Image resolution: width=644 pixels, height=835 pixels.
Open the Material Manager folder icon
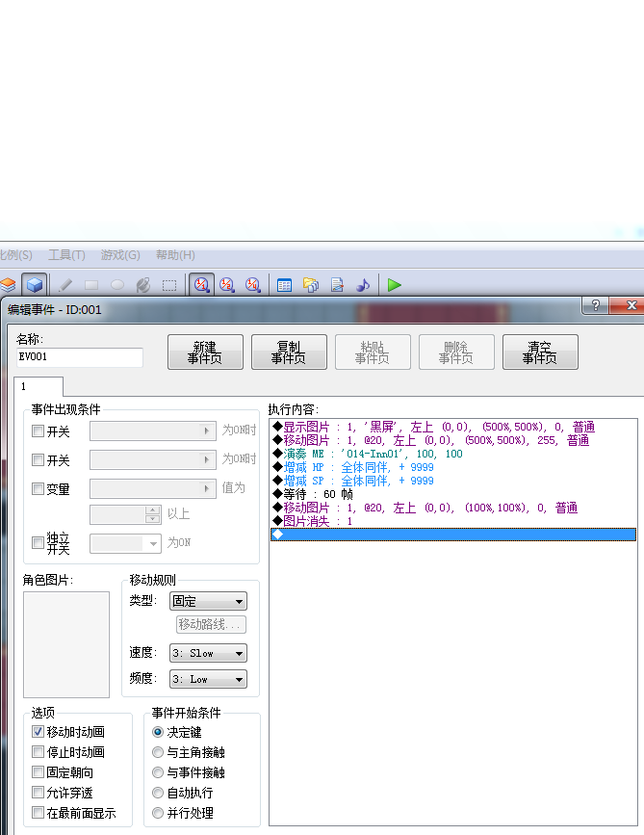pos(311,285)
